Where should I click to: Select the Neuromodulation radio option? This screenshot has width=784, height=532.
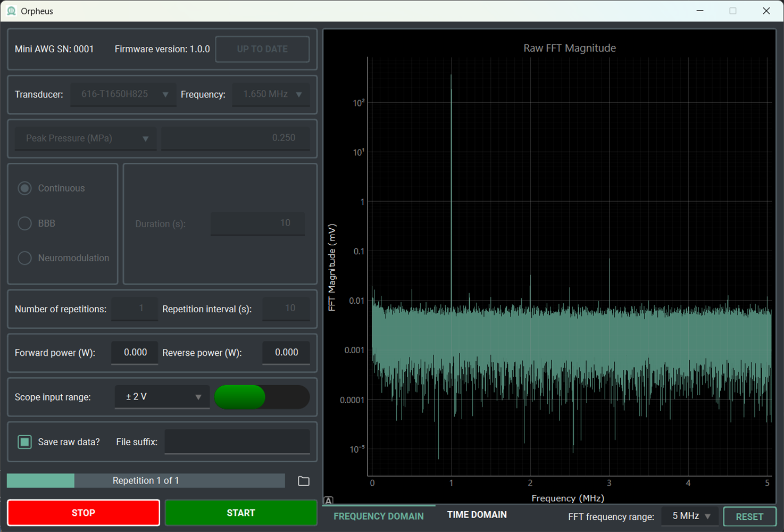(25, 258)
